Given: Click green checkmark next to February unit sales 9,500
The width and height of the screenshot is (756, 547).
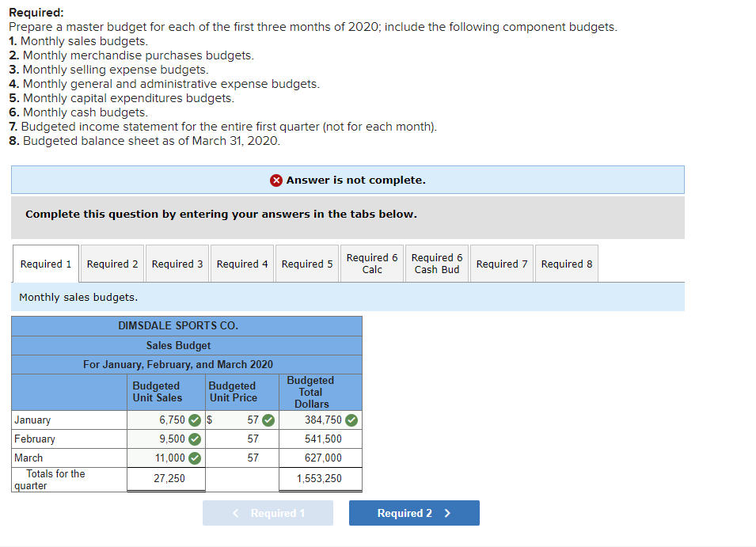Looking at the screenshot, I should click(195, 439).
